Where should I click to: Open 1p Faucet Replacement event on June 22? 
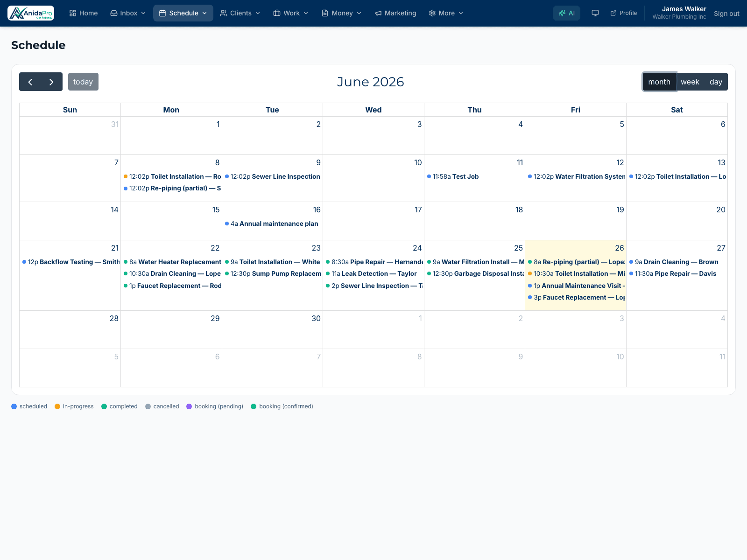click(x=171, y=286)
